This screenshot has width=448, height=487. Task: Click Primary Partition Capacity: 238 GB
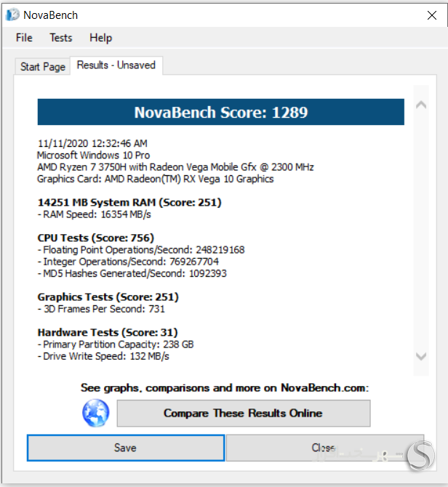point(116,344)
